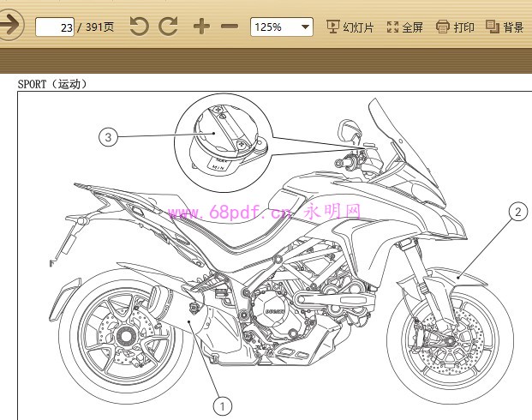532x420 pixels.
Task: Click callout number 2 near front fender
Action: (517, 212)
